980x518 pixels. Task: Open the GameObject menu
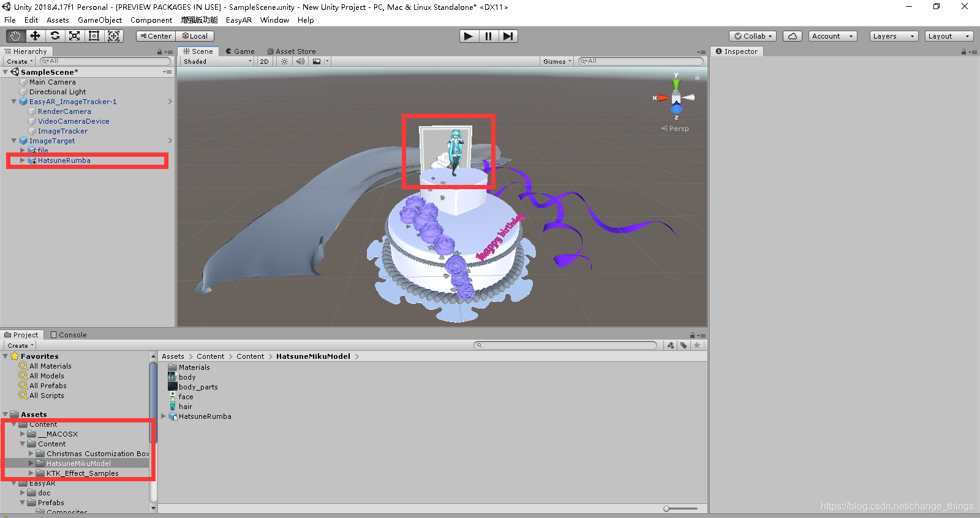point(100,20)
